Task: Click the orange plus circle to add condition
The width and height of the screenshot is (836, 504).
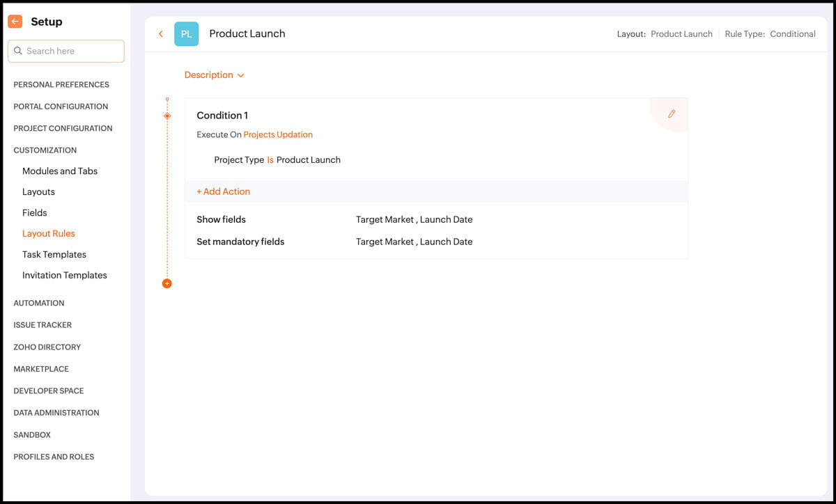Action: (167, 283)
